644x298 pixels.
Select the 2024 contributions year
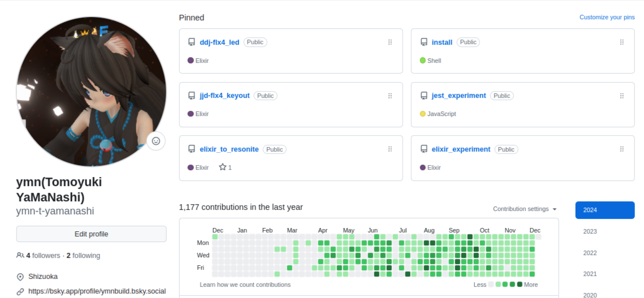(605, 210)
